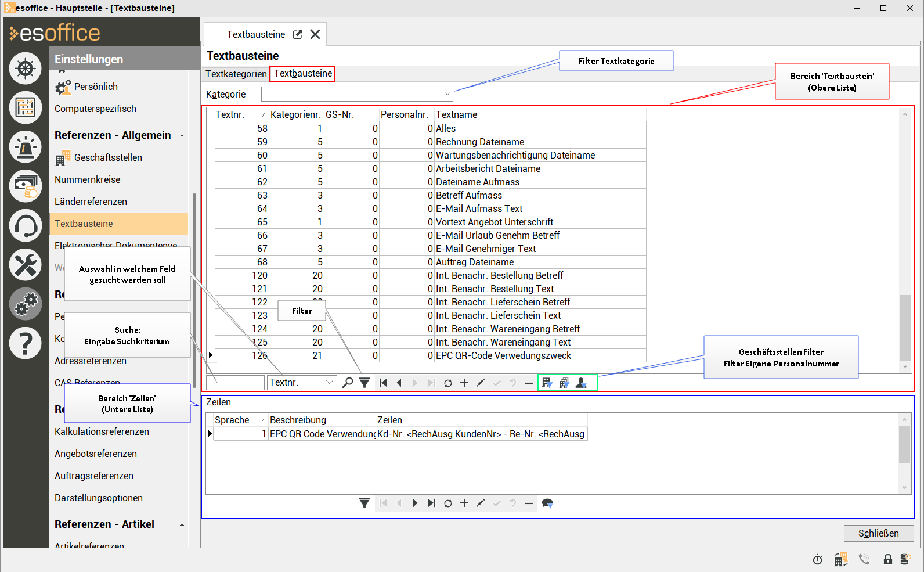Image resolution: width=924 pixels, height=572 pixels.
Task: Switch to the Textbausteine sub-tab
Action: point(303,74)
